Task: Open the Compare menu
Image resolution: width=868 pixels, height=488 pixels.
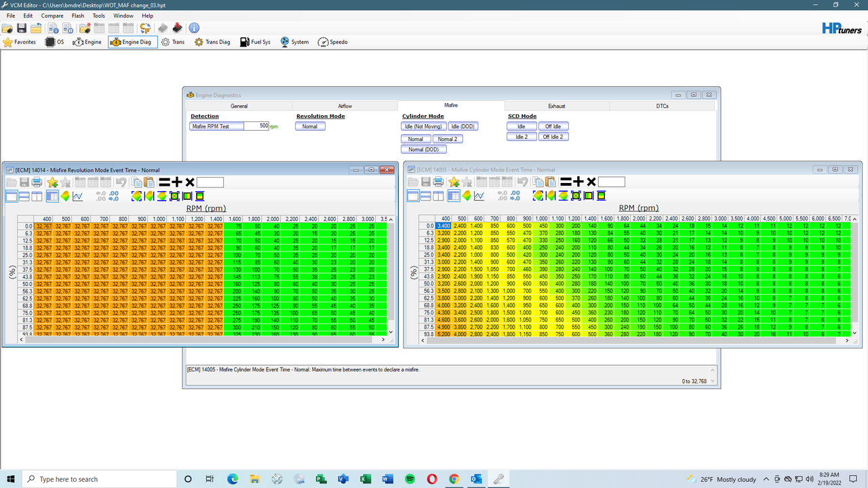Action: tap(52, 16)
